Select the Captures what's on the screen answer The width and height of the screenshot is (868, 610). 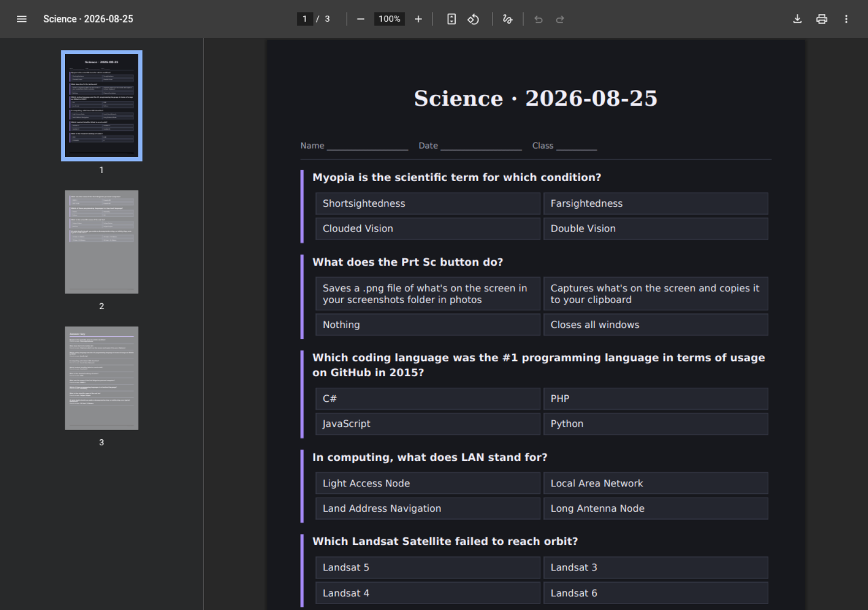(656, 294)
